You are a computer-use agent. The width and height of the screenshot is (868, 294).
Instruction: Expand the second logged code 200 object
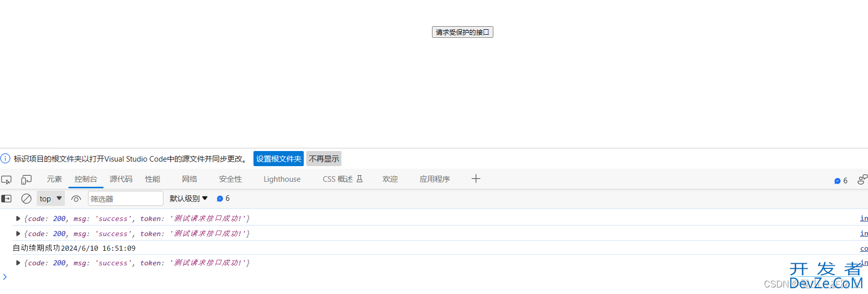[x=18, y=234]
